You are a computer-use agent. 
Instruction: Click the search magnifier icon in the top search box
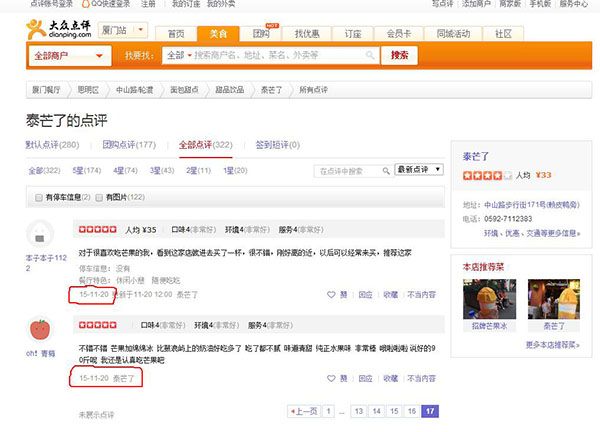tap(370, 55)
